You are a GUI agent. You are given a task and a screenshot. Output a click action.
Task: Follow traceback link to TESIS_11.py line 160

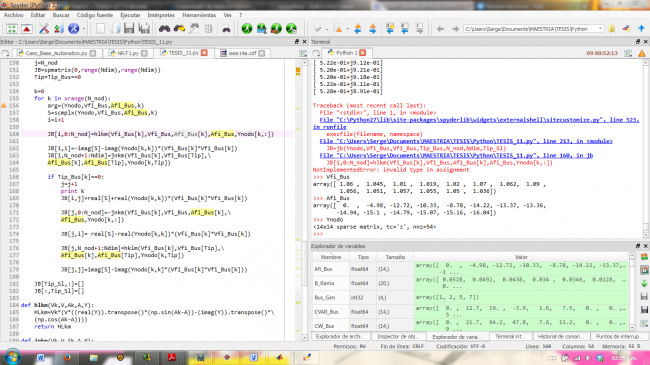click(456, 156)
